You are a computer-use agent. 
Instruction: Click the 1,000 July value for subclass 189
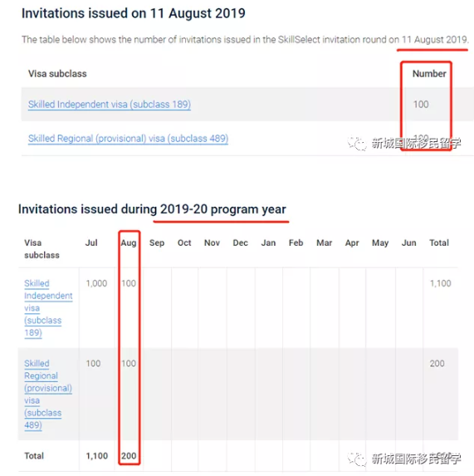click(x=96, y=283)
